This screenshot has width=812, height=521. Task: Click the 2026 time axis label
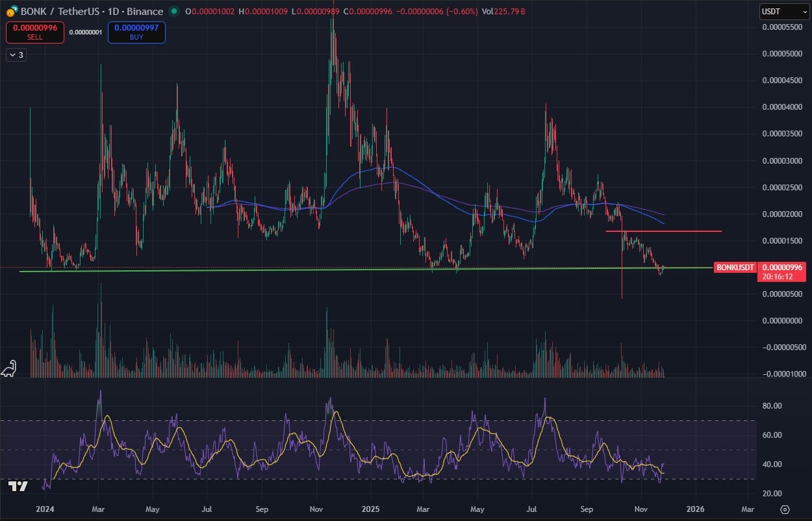tap(696, 509)
